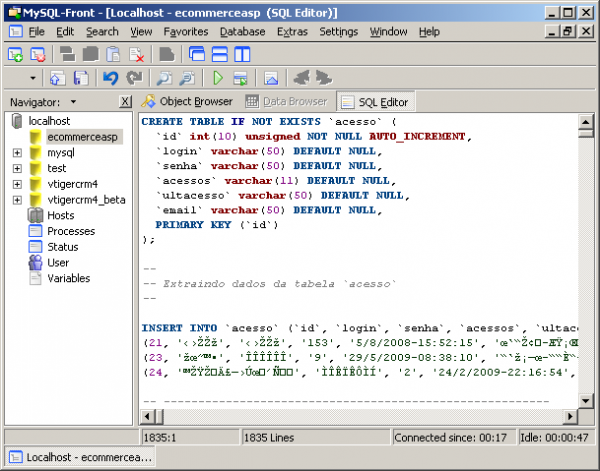
Task: Select the localhost server node
Action: [x=49, y=121]
